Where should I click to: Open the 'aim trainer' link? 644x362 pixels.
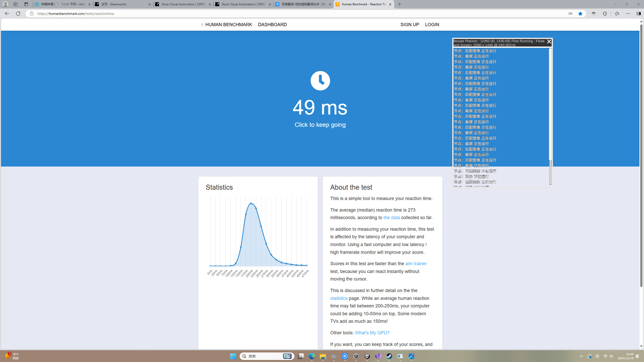[416, 263]
